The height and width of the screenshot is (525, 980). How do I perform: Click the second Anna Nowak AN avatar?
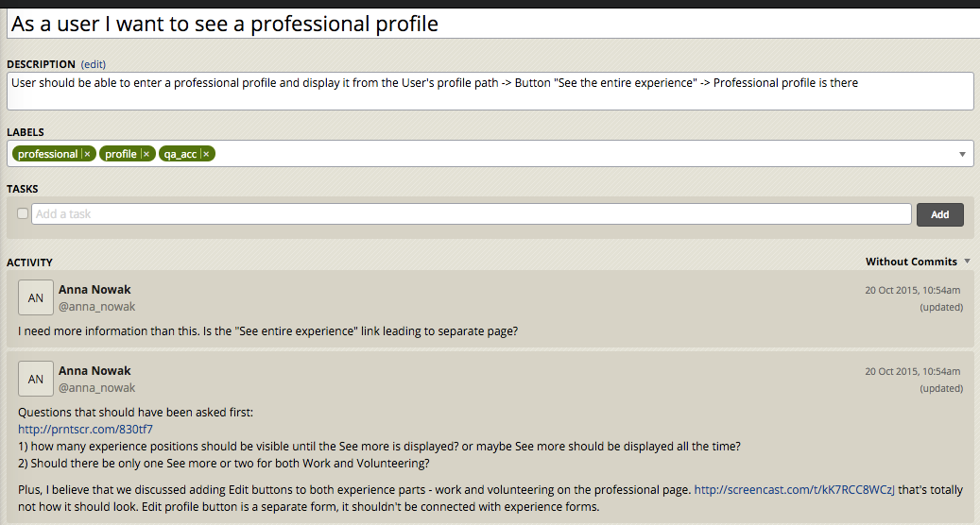pyautogui.click(x=36, y=379)
